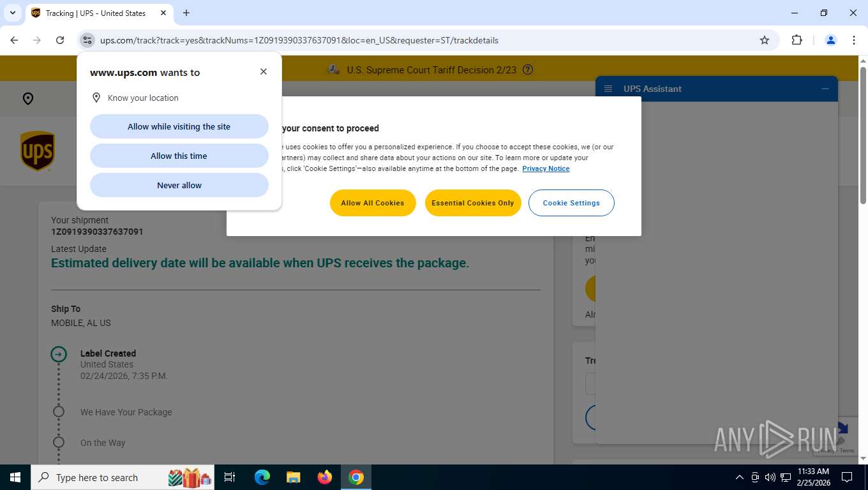The height and width of the screenshot is (490, 868).
Task: Open site information icon in address bar
Action: tap(87, 40)
